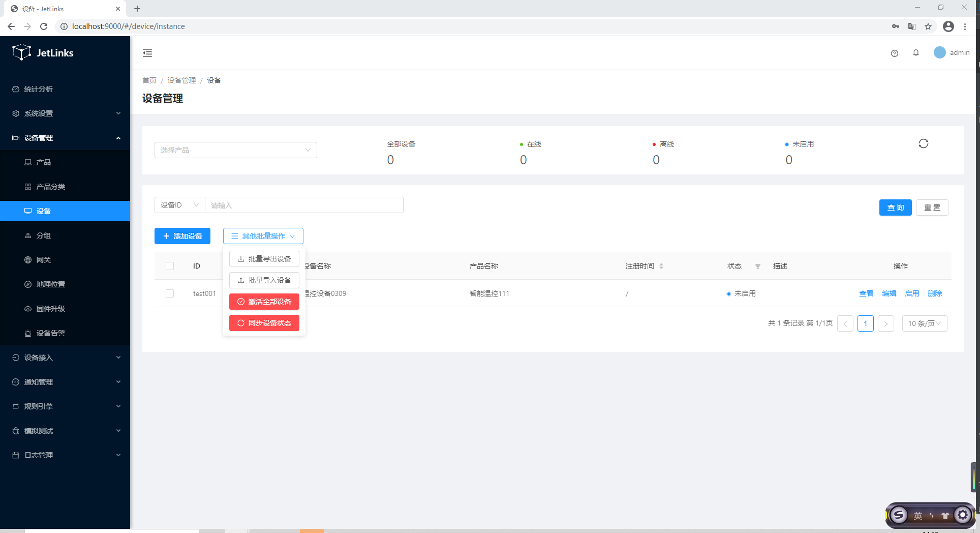Sort by registration time column arrows
980x533 pixels.
click(661, 266)
